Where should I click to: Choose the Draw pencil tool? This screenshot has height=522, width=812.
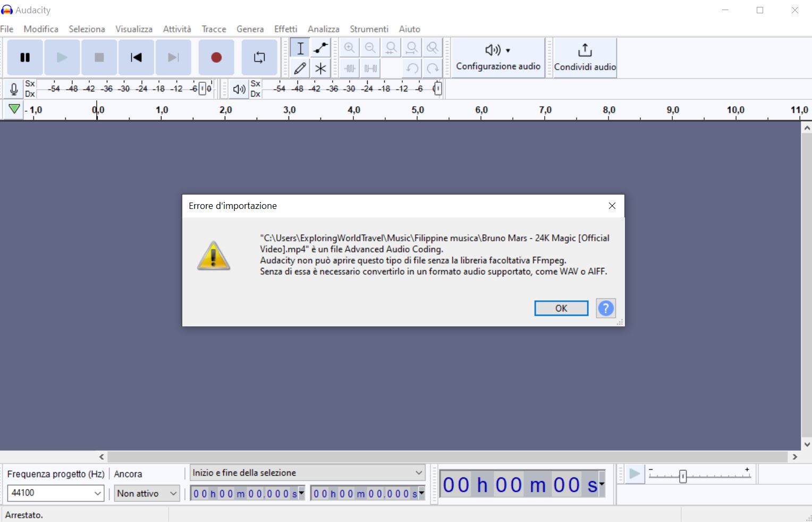300,68
